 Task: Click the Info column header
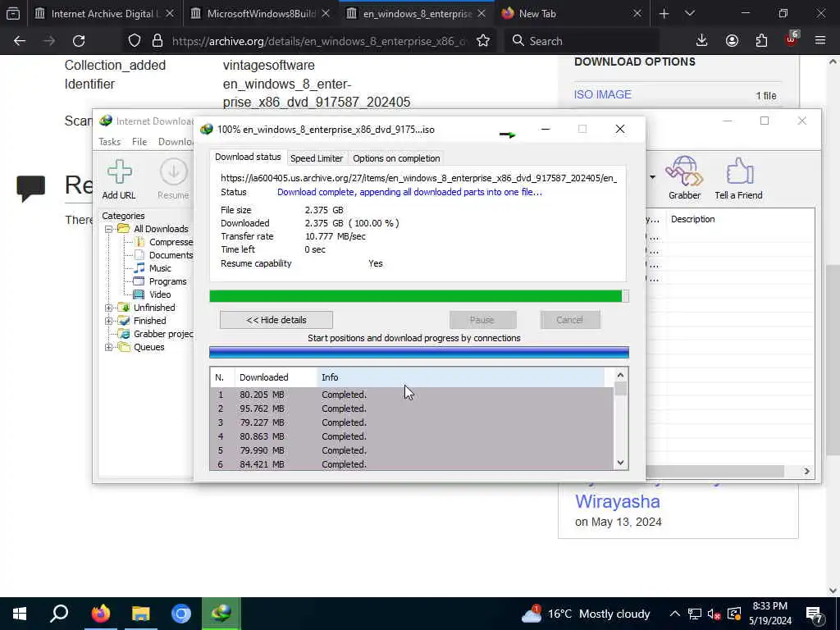[461, 377]
